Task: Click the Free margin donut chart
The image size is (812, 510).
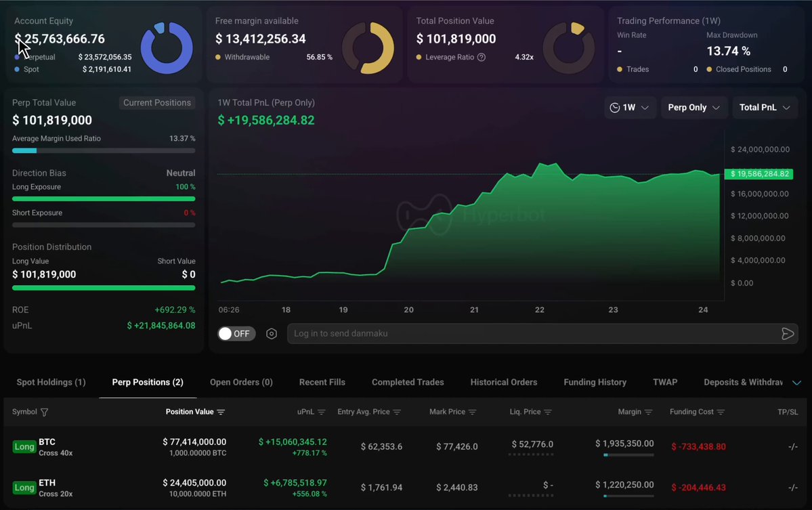Action: [368, 47]
